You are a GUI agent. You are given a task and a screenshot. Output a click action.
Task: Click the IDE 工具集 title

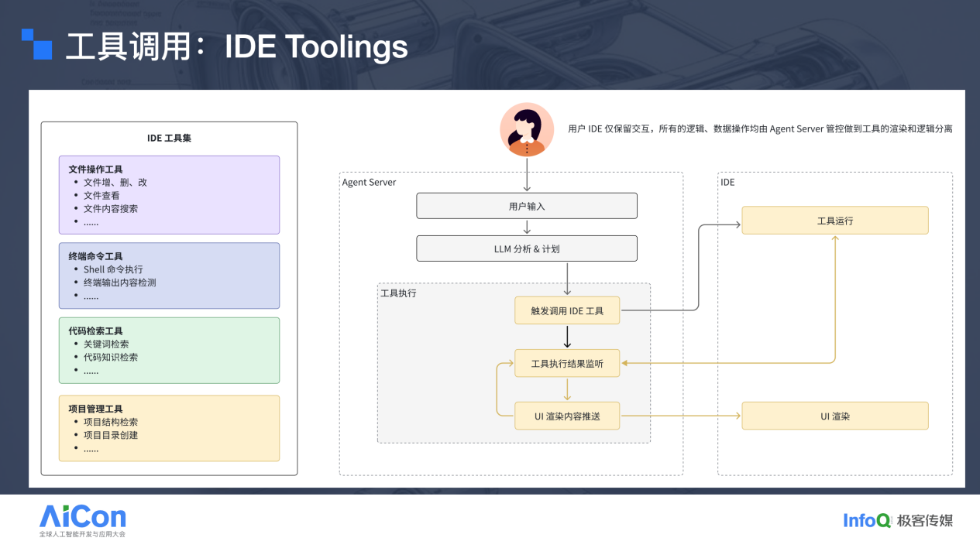[x=169, y=138]
